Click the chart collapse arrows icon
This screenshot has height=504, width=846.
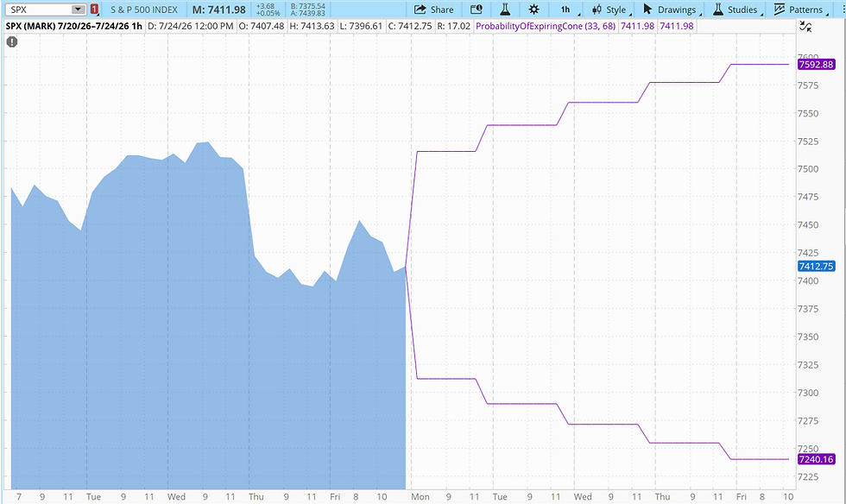point(806,27)
